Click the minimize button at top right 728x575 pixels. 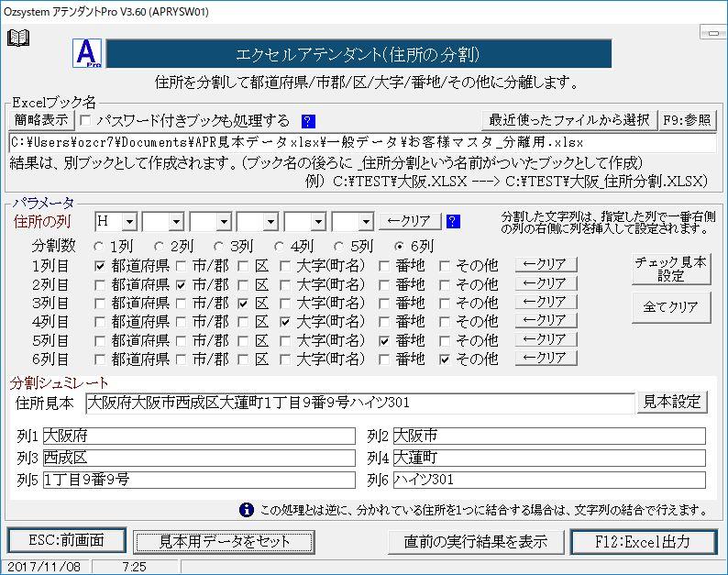point(713,32)
